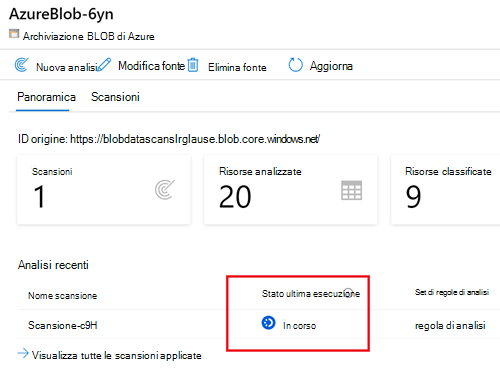Open the Scansione-c9H scan
500x375 pixels.
pos(63,325)
